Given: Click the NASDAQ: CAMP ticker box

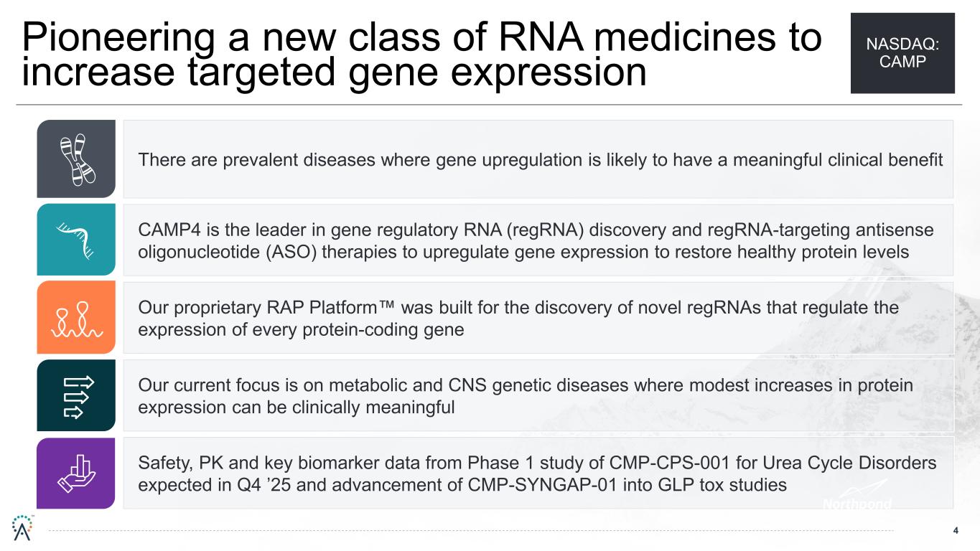Looking at the screenshot, I should pyautogui.click(x=902, y=53).
